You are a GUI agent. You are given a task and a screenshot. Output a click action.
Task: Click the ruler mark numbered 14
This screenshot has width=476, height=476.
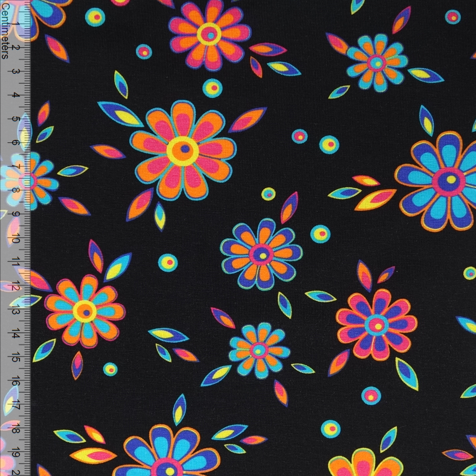click(x=15, y=333)
